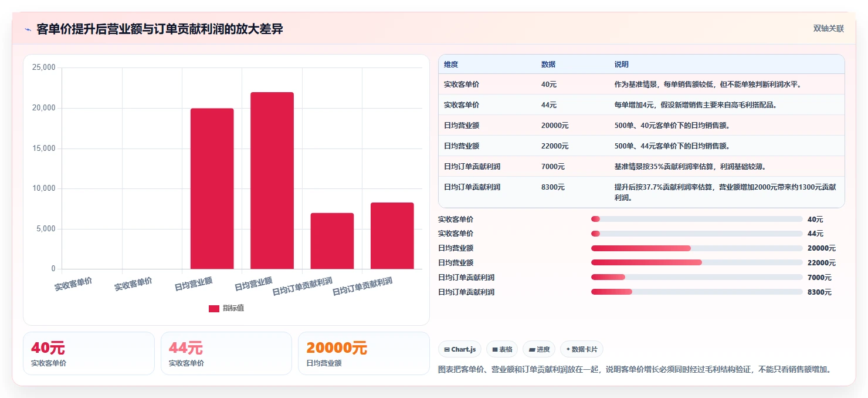The width and height of the screenshot is (868, 398).
Task: Click the 7000元 progress bar
Action: click(697, 277)
